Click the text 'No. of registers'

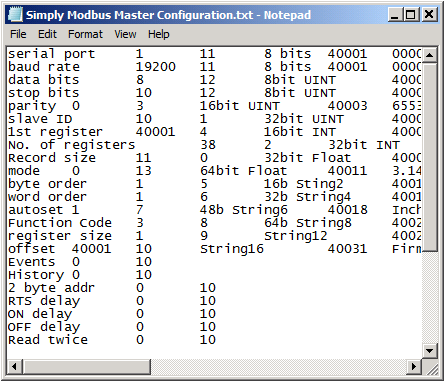72,145
